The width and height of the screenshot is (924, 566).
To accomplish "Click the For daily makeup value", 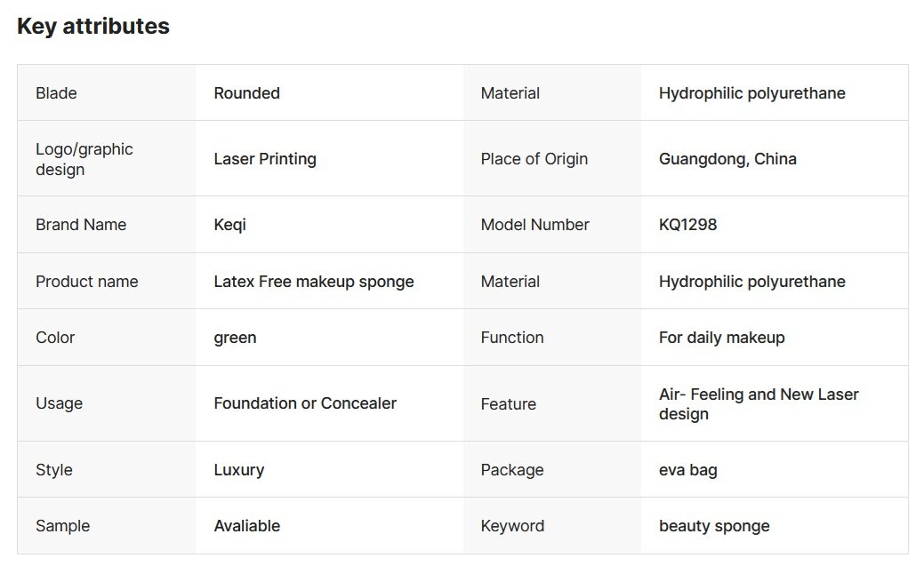I will pos(721,338).
